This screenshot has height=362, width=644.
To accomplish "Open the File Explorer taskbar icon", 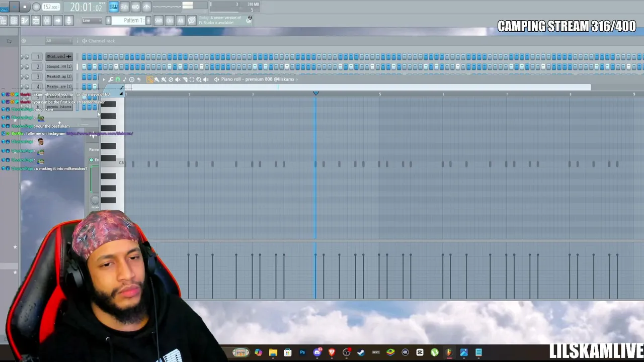I will [x=273, y=352].
